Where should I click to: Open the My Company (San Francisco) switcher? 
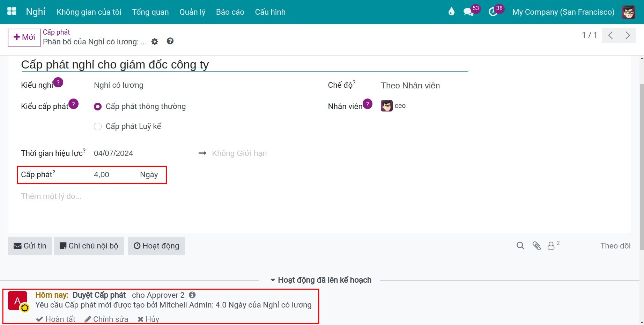pyautogui.click(x=563, y=12)
